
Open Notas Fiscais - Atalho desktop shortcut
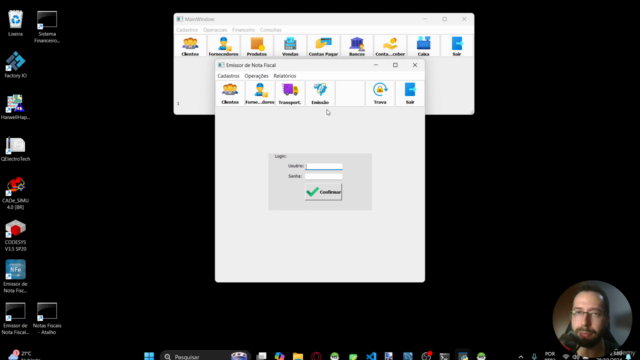pyautogui.click(x=47, y=319)
